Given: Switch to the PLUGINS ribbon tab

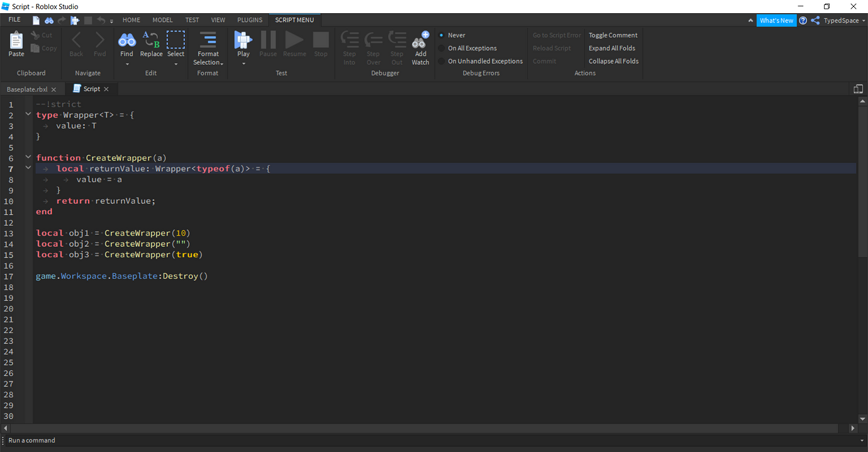Looking at the screenshot, I should click(x=249, y=20).
